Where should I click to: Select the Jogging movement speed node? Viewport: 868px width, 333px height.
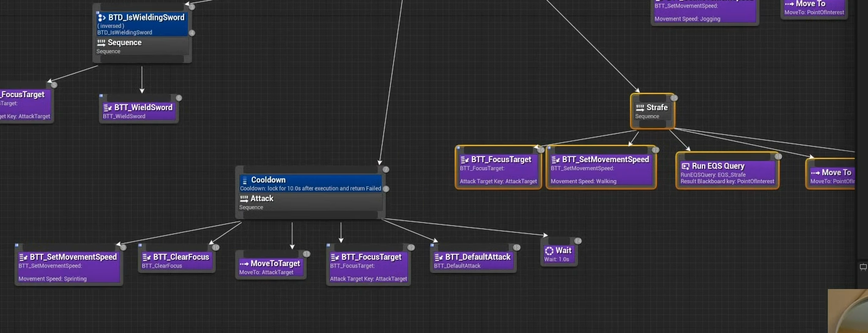705,14
